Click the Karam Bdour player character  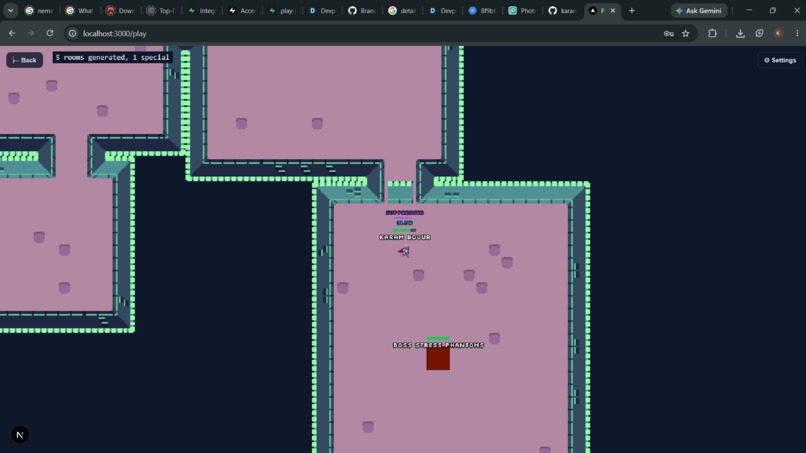tap(404, 251)
